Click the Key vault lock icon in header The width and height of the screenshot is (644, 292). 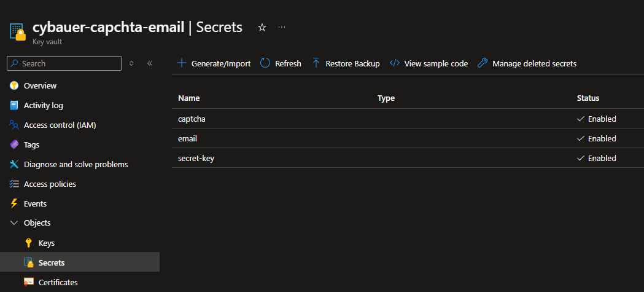(x=18, y=32)
